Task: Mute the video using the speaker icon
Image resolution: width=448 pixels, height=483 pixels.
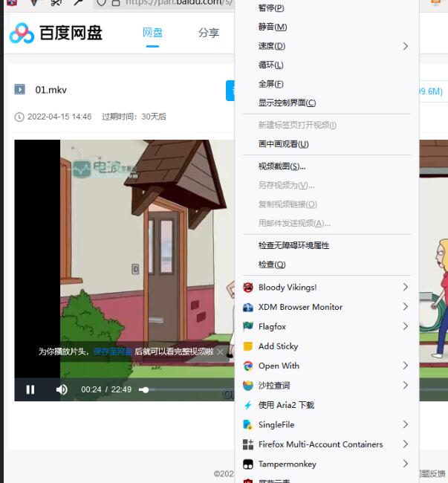Action: click(x=62, y=389)
